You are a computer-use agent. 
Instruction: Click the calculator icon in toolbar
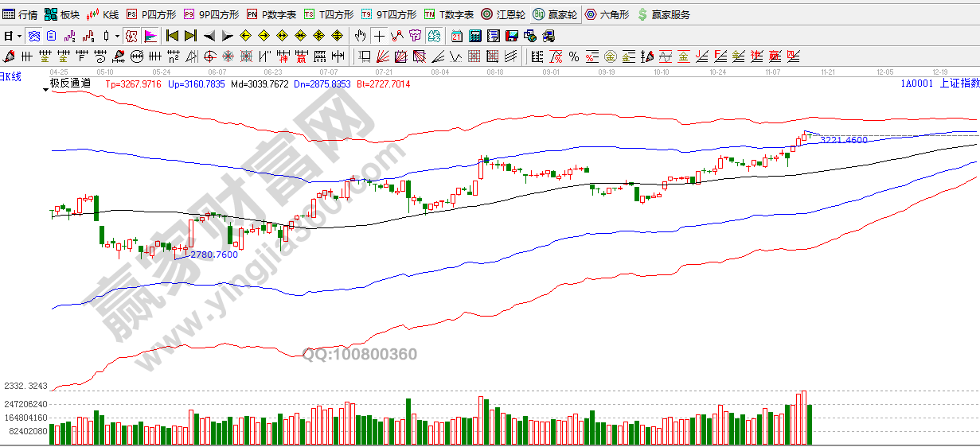pos(475,36)
